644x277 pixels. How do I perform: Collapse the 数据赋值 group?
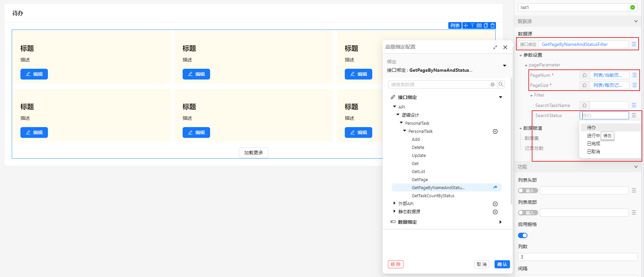pos(520,128)
